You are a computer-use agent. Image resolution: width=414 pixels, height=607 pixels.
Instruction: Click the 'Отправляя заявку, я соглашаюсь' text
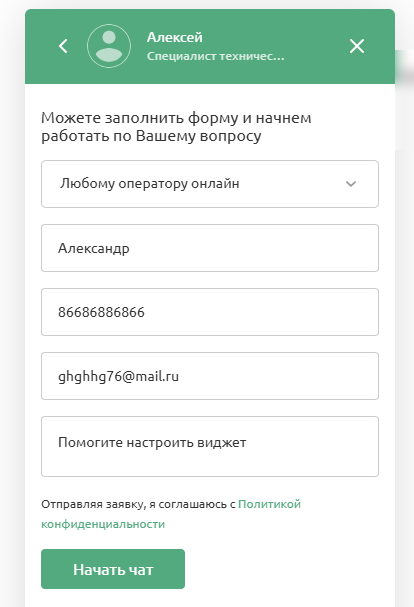tap(138, 504)
